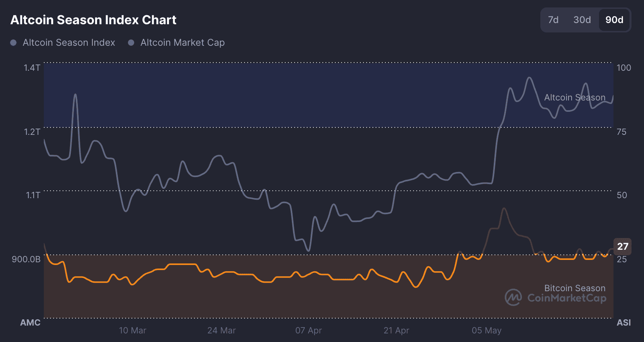Click the Altcoin Season Index Chart title
The height and width of the screenshot is (342, 644).
93,20
